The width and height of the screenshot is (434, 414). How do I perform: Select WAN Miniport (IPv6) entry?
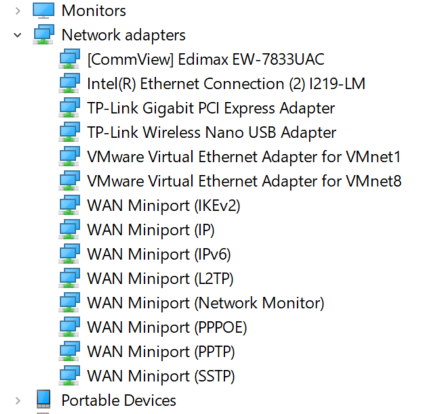(x=159, y=254)
